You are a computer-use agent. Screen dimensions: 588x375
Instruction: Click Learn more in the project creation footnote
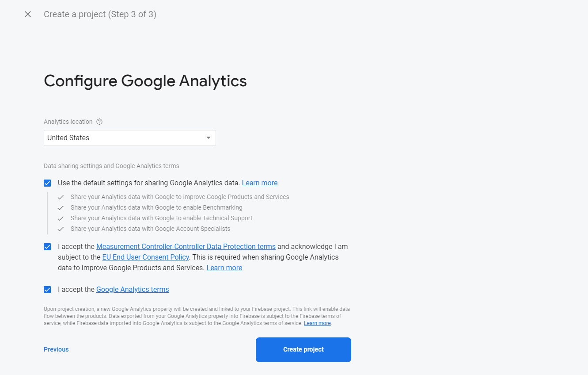pyautogui.click(x=317, y=324)
